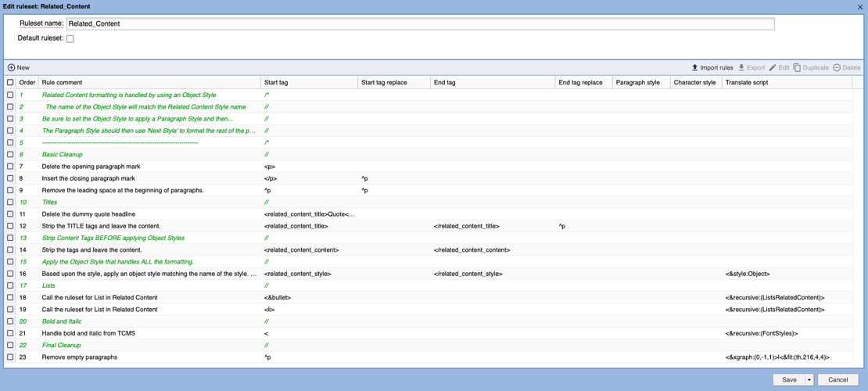The image size is (868, 391).
Task: Select 'Handle bold and italic from TCMS'
Action: [x=90, y=333]
